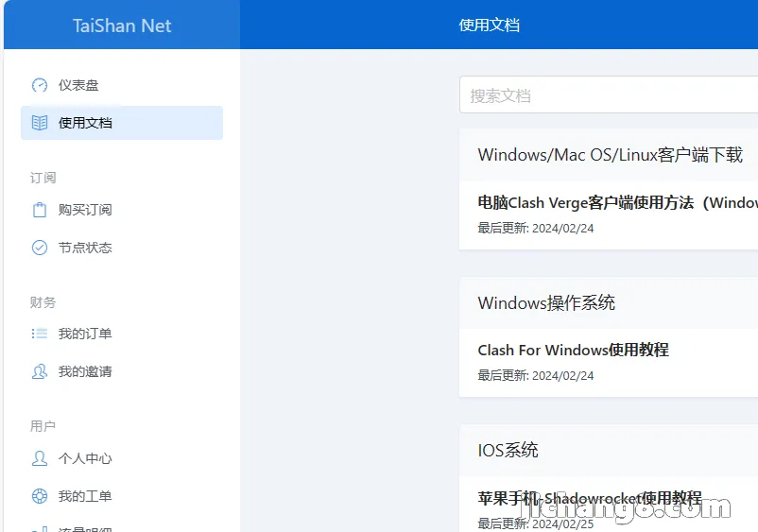Click the 用户 sidebar group label
The height and width of the screenshot is (532, 758).
point(43,426)
